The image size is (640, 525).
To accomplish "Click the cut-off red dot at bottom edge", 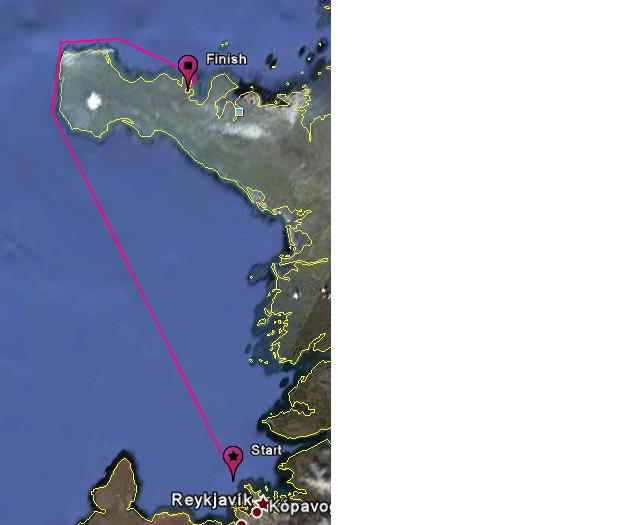I will (242, 523).
